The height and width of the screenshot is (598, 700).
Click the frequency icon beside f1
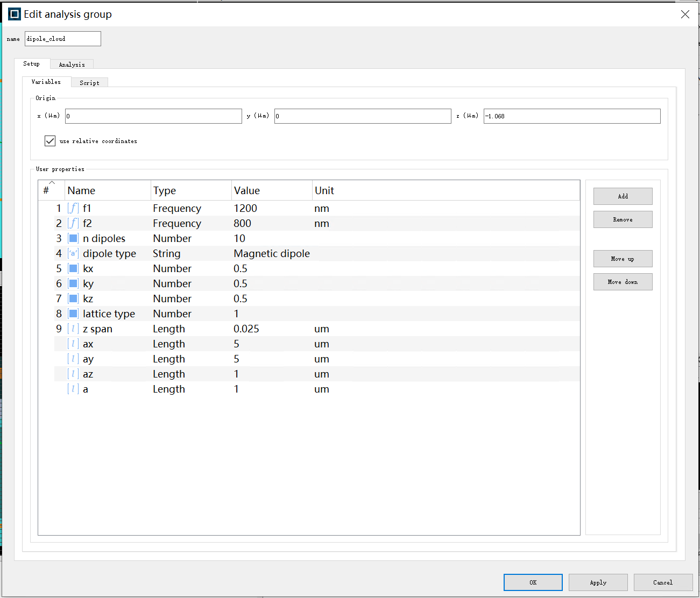[73, 208]
